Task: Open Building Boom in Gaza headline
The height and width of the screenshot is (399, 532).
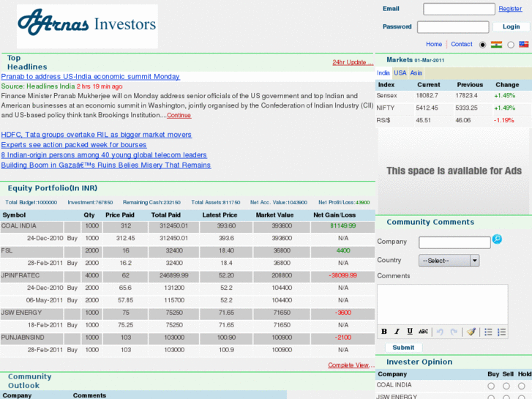Action: click(x=106, y=165)
